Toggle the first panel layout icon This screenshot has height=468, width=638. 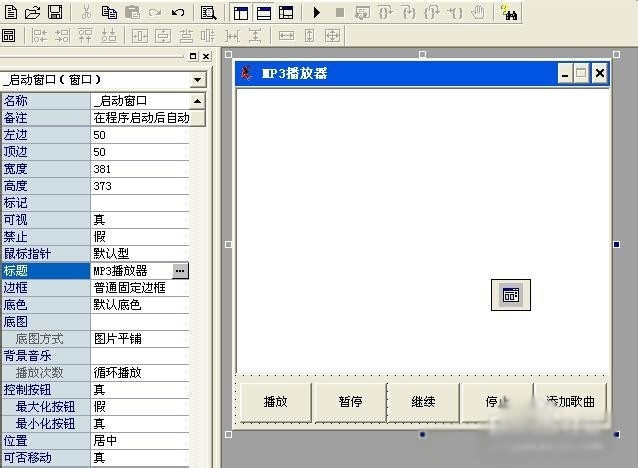pyautogui.click(x=241, y=13)
